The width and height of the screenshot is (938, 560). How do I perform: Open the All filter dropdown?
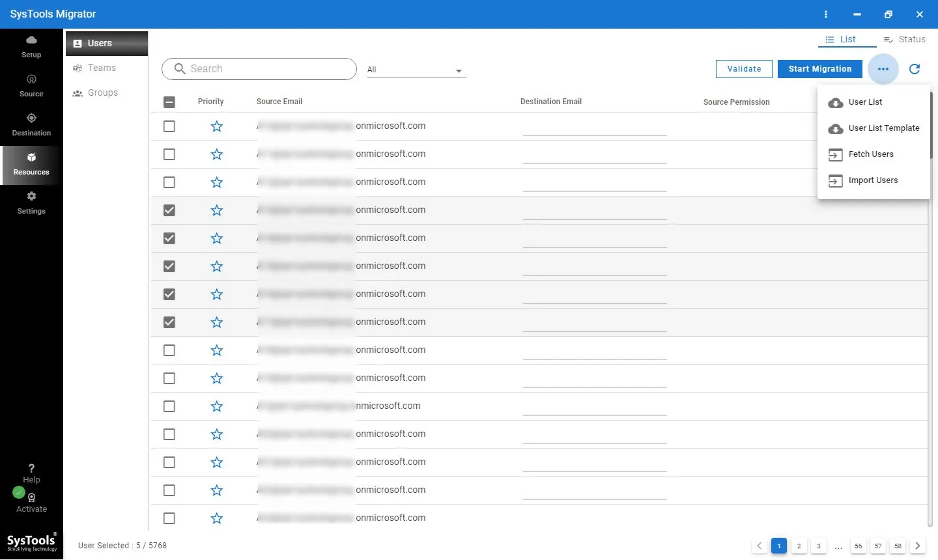[x=416, y=70]
